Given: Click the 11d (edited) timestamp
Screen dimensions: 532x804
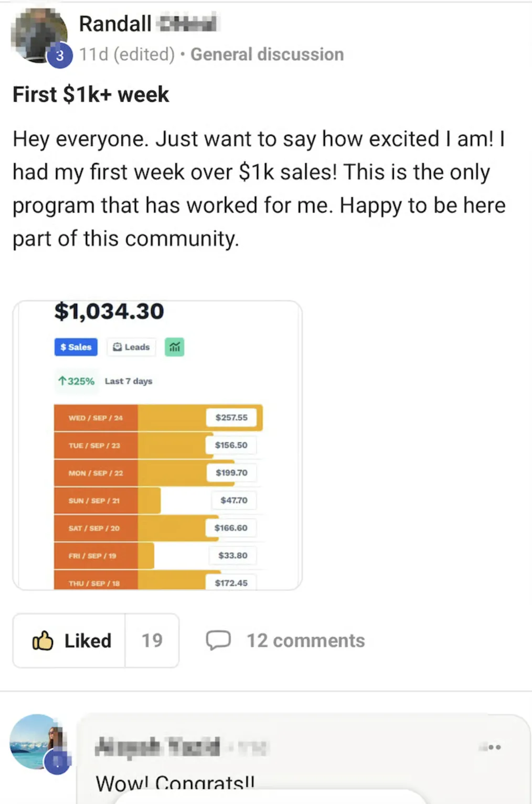Looking at the screenshot, I should (x=127, y=55).
